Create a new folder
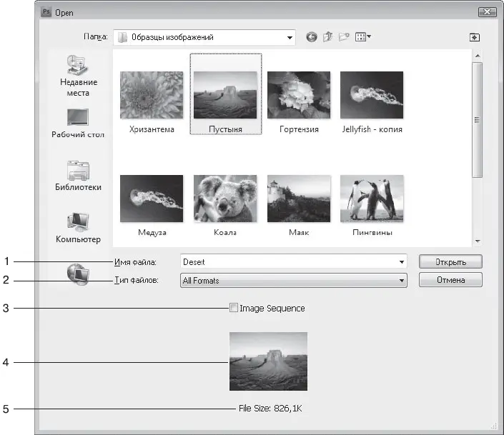504x435 pixels. (x=344, y=37)
